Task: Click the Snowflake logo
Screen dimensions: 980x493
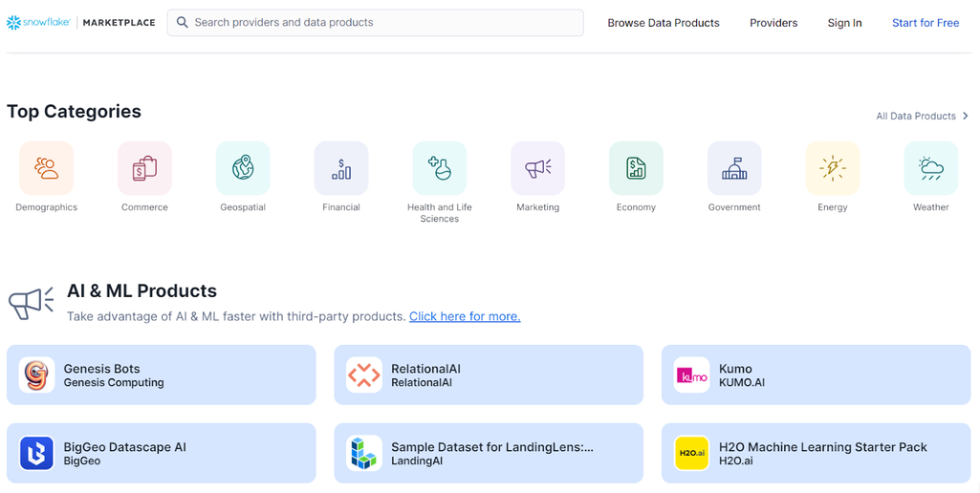Action: tap(39, 23)
